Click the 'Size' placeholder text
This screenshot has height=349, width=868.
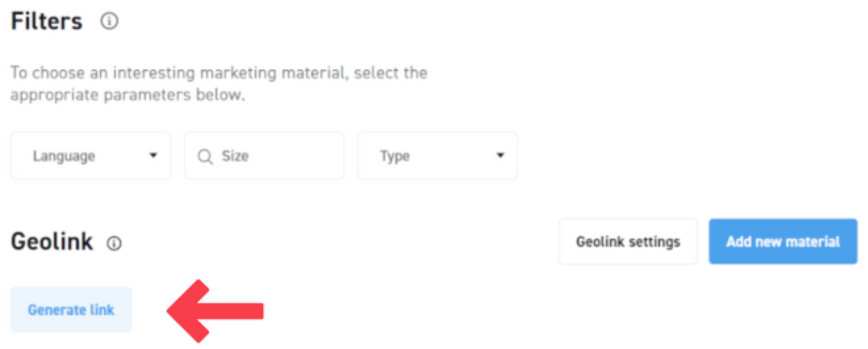[x=235, y=156]
